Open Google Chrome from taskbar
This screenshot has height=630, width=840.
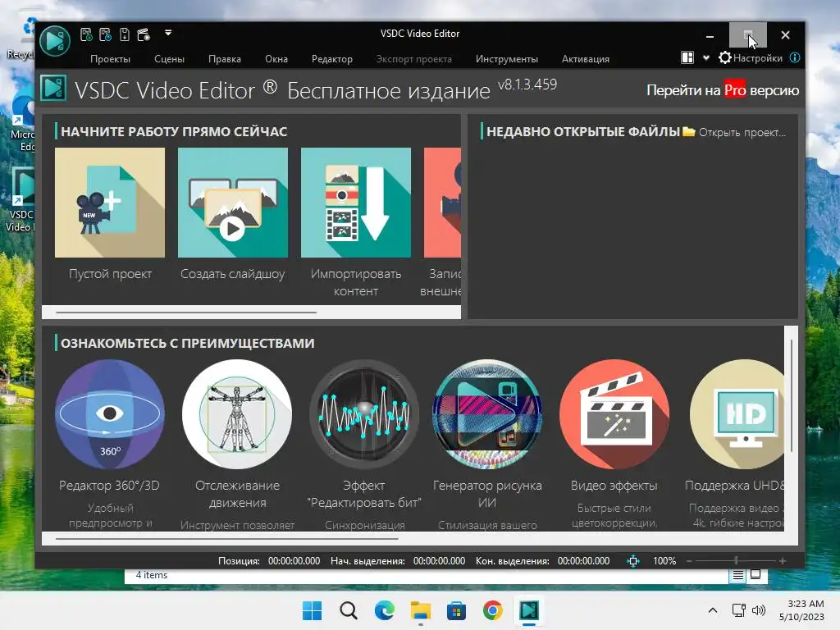pos(492,610)
